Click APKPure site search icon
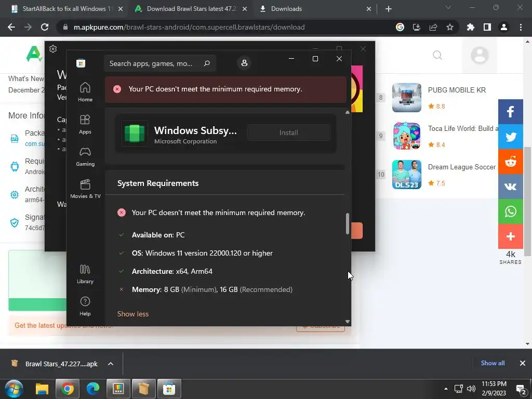The width and height of the screenshot is (532, 399). 437,55
